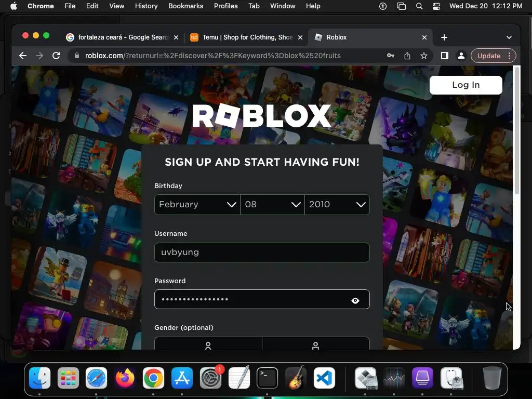Click the site lock icon in the address bar
The width and height of the screenshot is (532, 399).
click(x=77, y=56)
